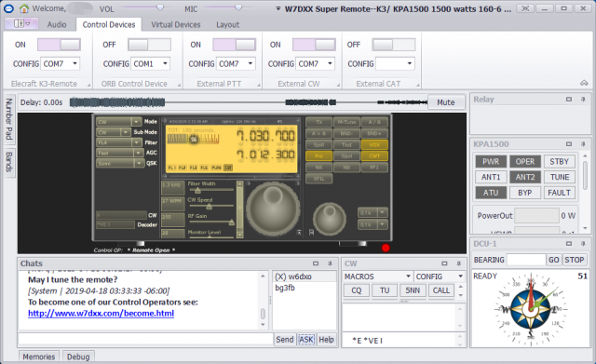The height and width of the screenshot is (364, 596).
Task: Maximize the Chats panel
Action: click(x=316, y=263)
